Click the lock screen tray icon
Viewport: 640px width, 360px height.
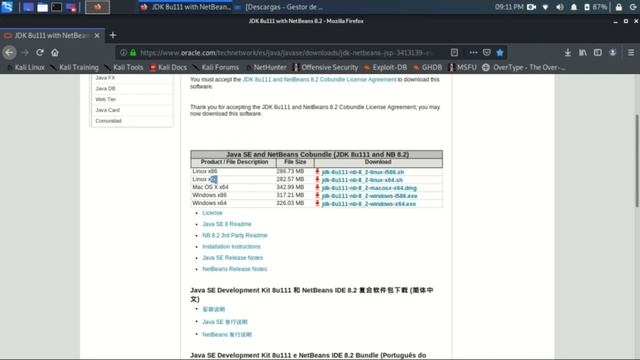point(619,7)
